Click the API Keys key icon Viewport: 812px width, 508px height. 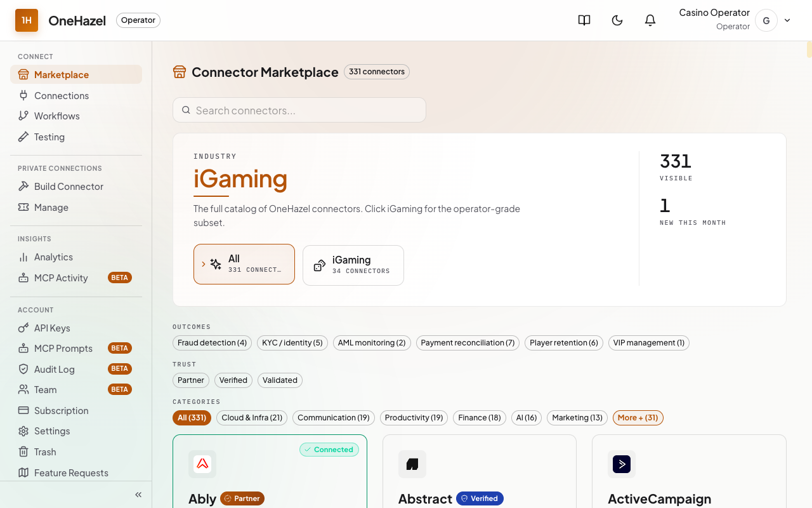[23, 328]
